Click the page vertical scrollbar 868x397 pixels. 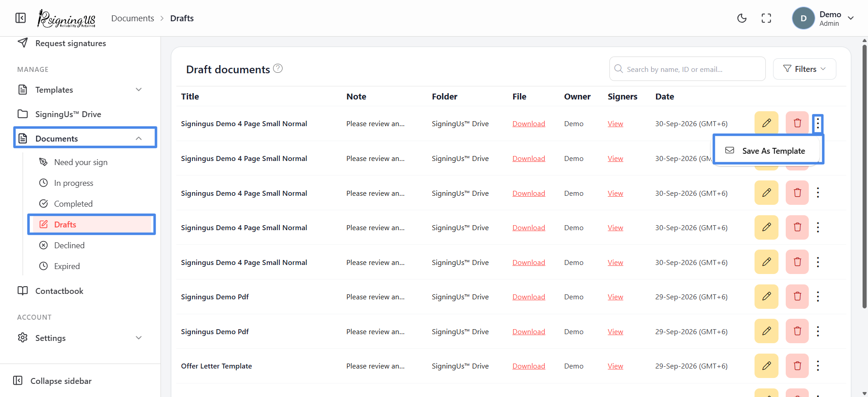[864, 176]
